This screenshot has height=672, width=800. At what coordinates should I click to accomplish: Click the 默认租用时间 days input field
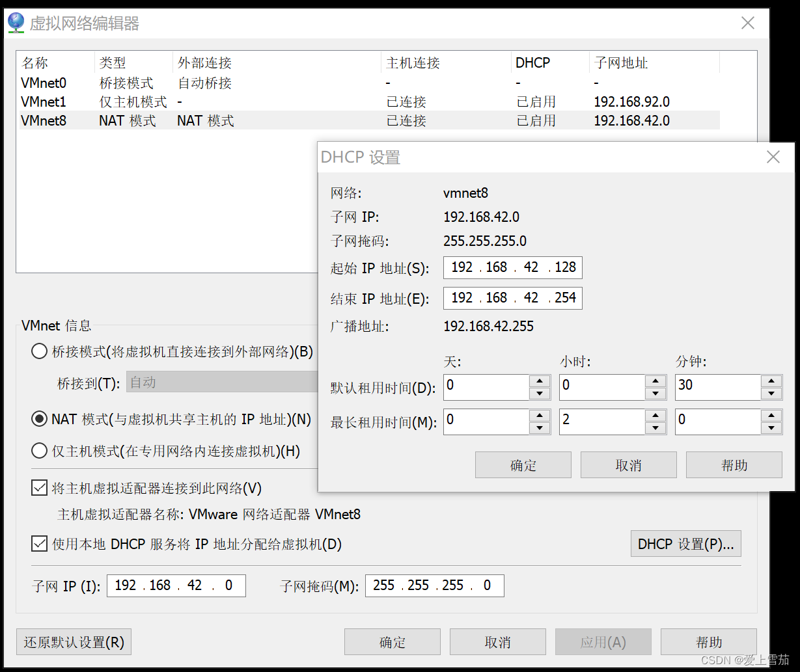(486, 387)
